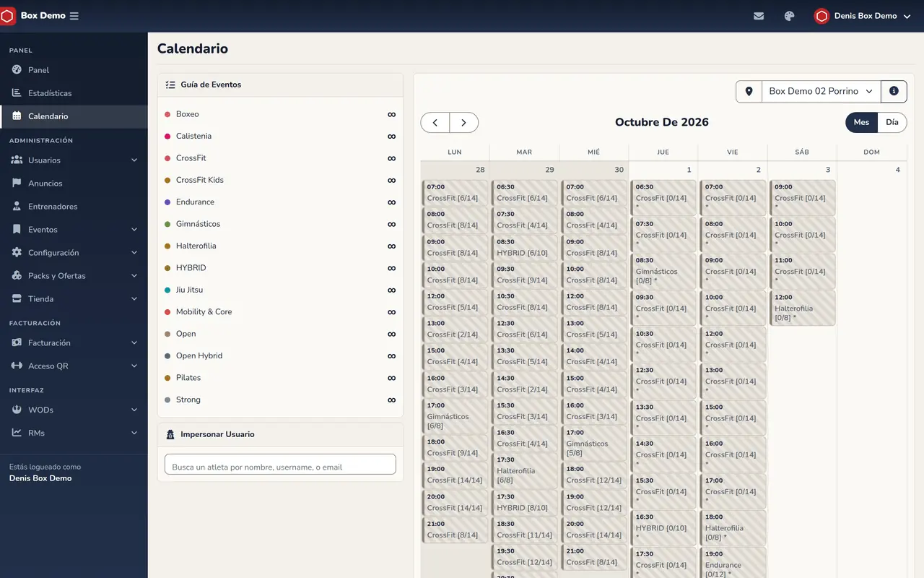Expand the Acceso QR submenu
The width and height of the screenshot is (924, 578).
[74, 366]
